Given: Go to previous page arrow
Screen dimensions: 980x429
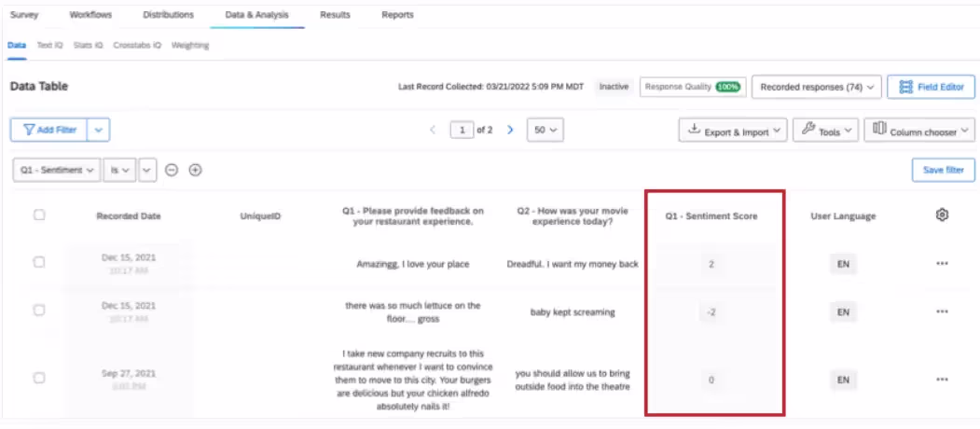Looking at the screenshot, I should point(433,130).
